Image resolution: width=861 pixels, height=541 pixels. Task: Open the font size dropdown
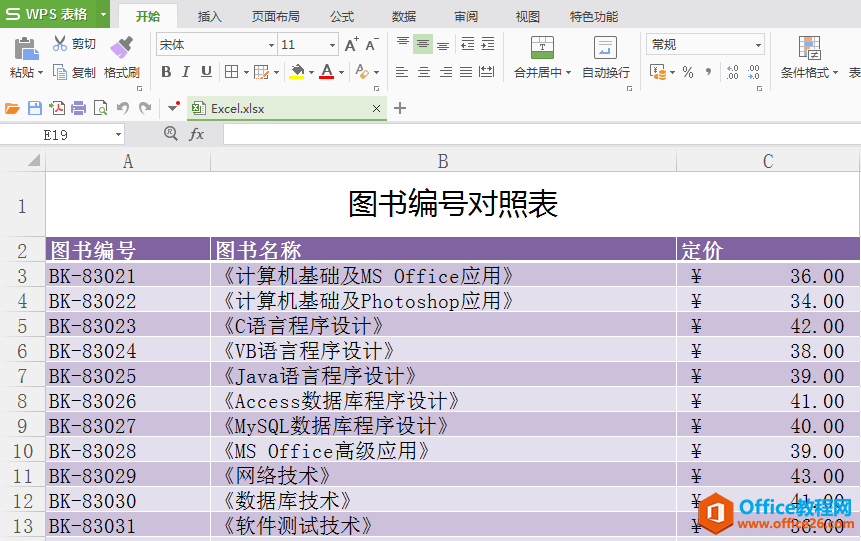click(x=332, y=45)
